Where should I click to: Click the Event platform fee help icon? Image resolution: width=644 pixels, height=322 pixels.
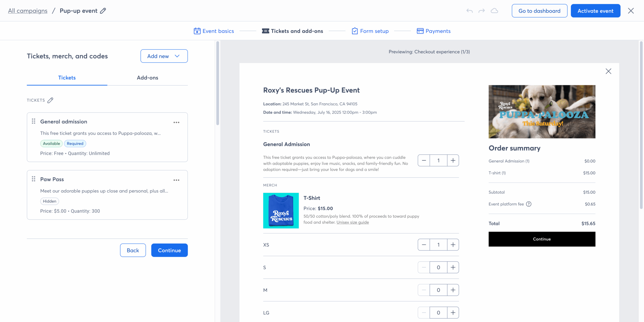529,204
